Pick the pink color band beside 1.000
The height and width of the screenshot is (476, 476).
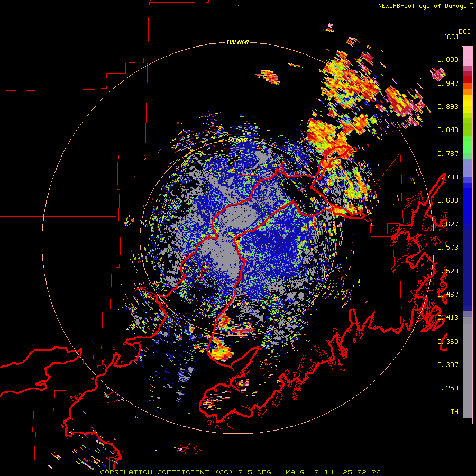tap(467, 56)
